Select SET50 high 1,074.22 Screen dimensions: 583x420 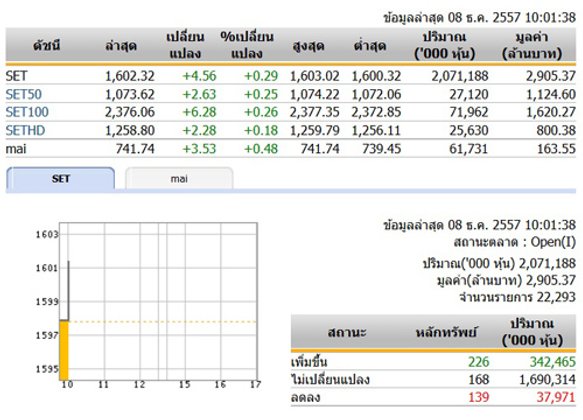pos(315,94)
